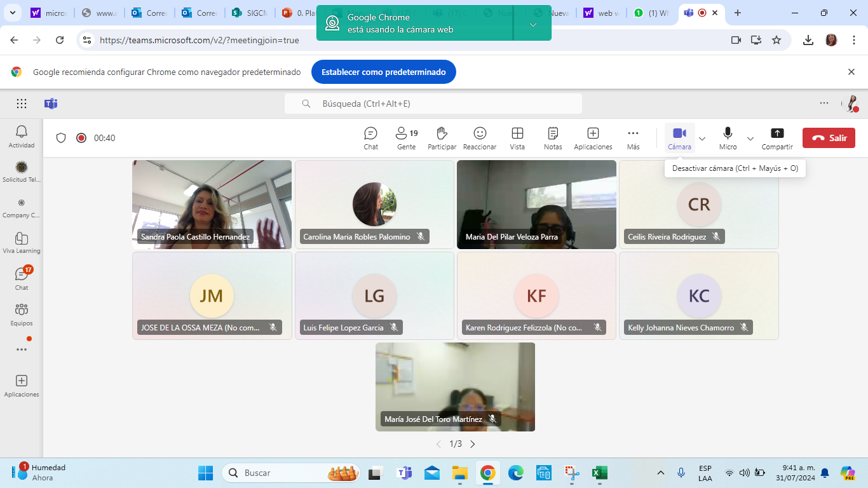Go to next participants page
868x488 pixels.
coord(472,444)
